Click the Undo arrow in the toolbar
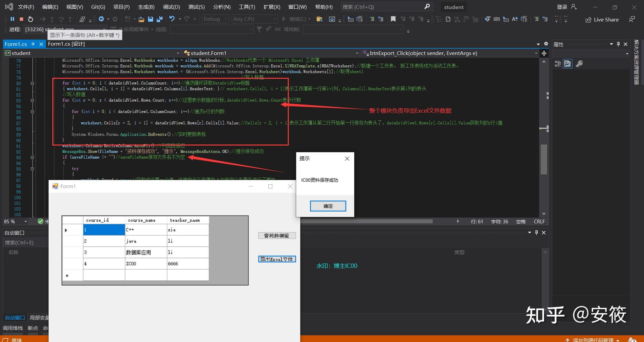Image resolution: width=644 pixels, height=342 pixels. pos(172,19)
